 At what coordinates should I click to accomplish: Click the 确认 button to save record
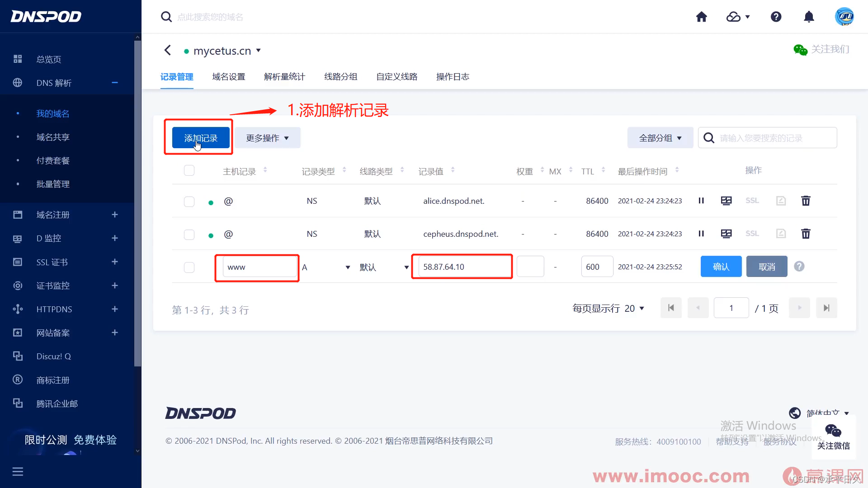pos(721,267)
